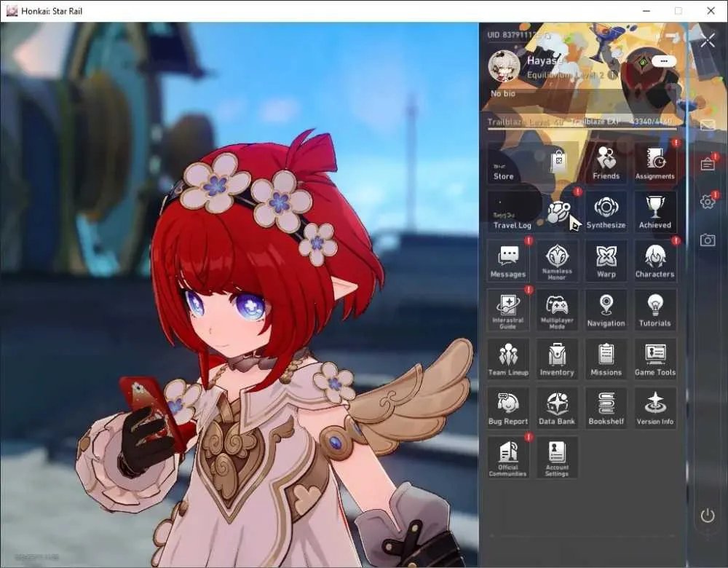Open the Interastral Guide
The height and width of the screenshot is (568, 728).
point(508,310)
